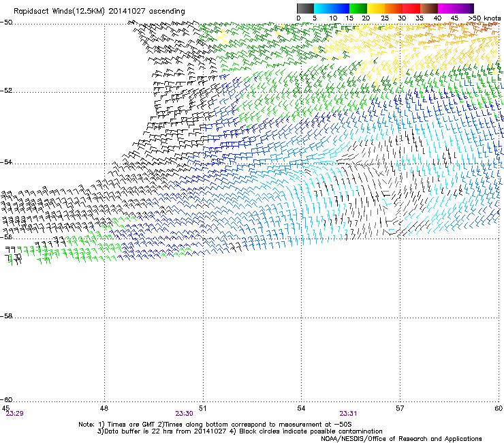Click the red 30-35 knots legend segment

click(x=411, y=8)
